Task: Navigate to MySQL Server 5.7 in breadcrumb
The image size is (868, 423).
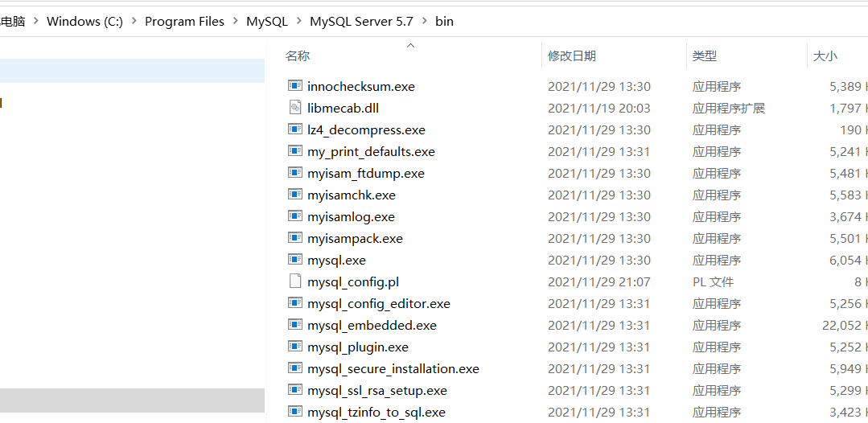Action: (x=361, y=21)
